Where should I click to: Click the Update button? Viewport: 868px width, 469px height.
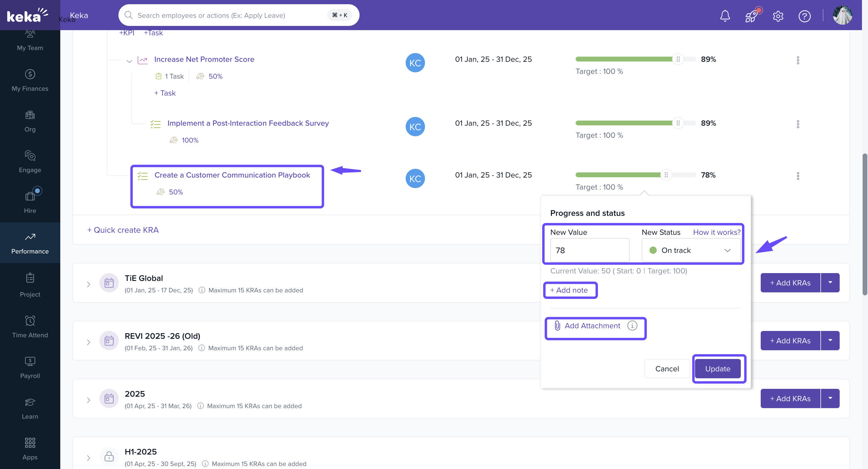coord(718,368)
